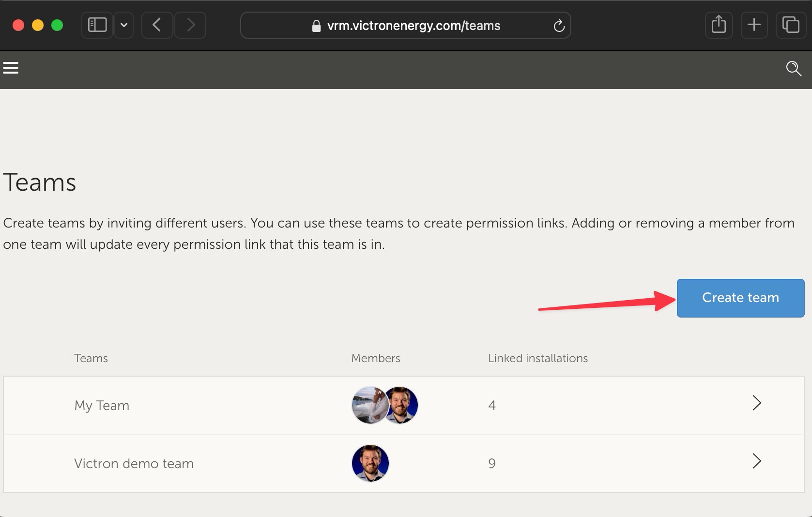
Task: Open the Victron demo team entry
Action: click(134, 463)
